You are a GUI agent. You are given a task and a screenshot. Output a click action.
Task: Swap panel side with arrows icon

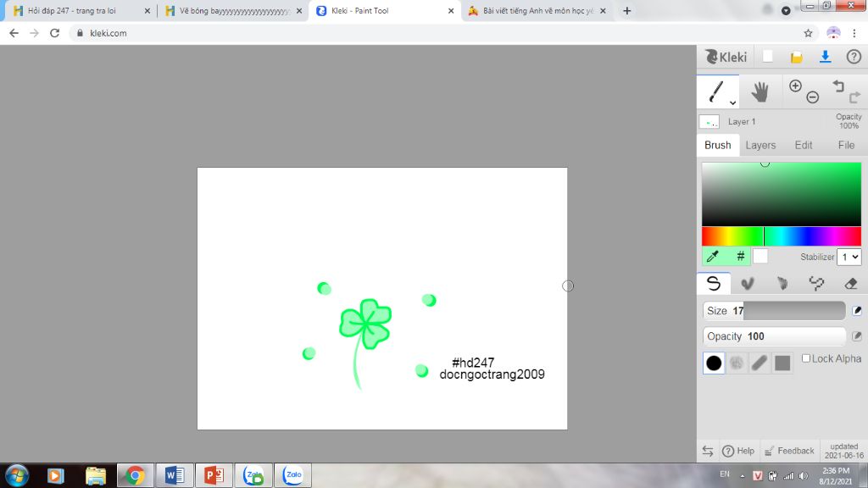click(708, 451)
